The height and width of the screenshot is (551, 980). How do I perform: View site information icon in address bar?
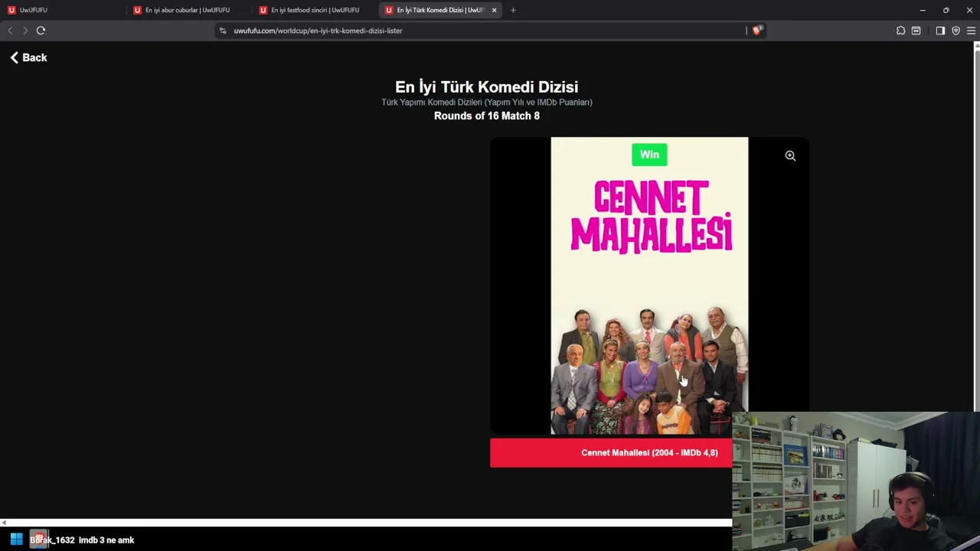point(223,31)
